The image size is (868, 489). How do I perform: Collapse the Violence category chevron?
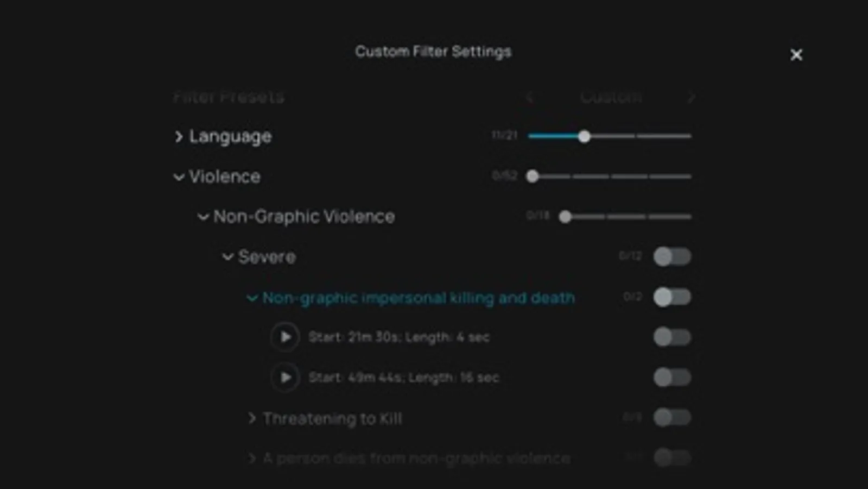coord(179,177)
